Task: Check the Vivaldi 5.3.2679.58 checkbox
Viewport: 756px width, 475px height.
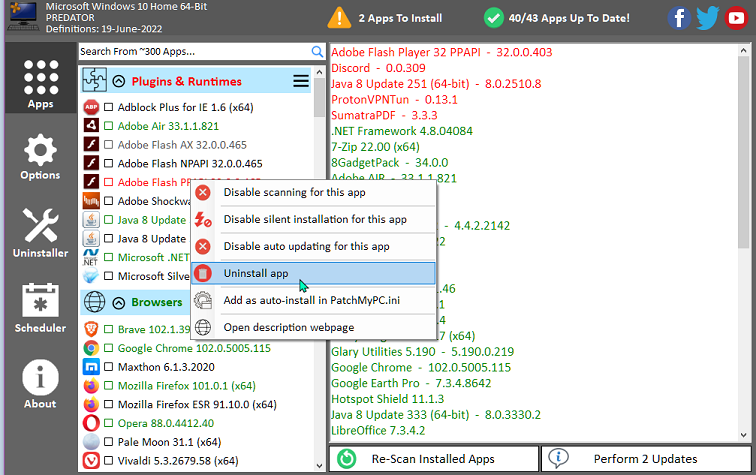Action: point(108,461)
